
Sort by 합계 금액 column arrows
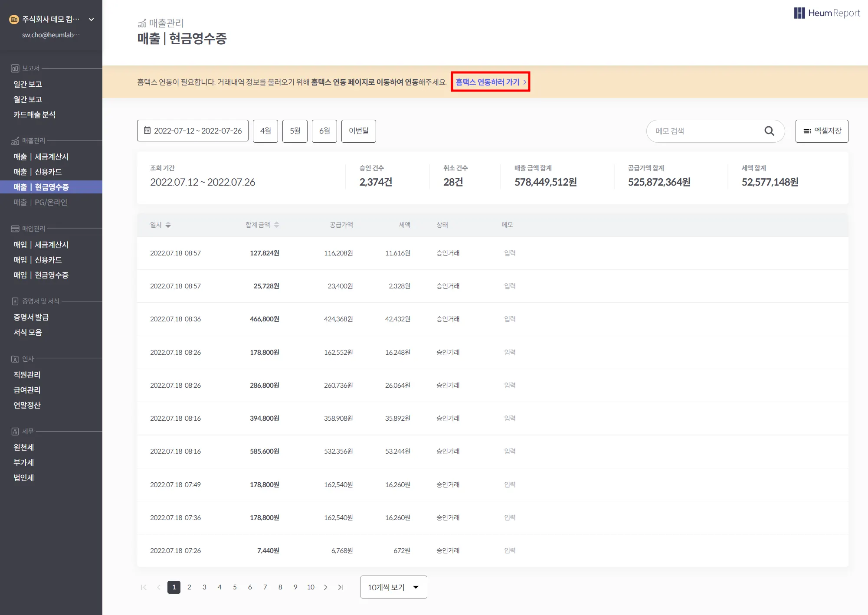pos(276,225)
